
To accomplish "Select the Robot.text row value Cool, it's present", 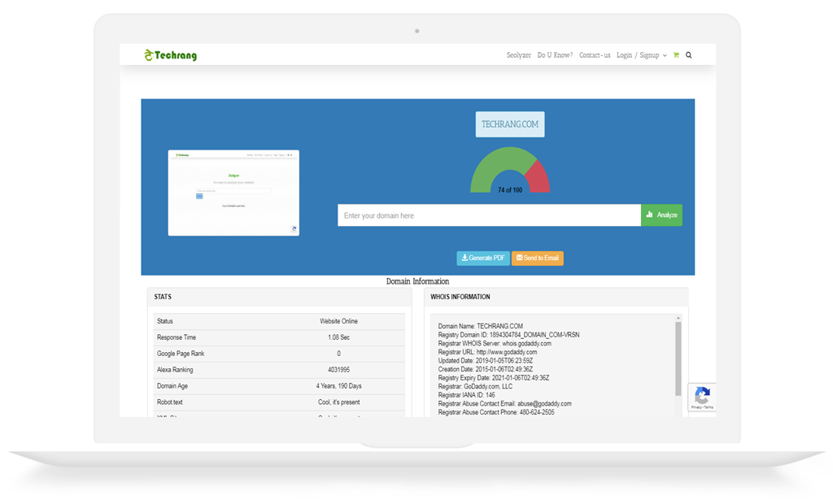I will [x=338, y=402].
